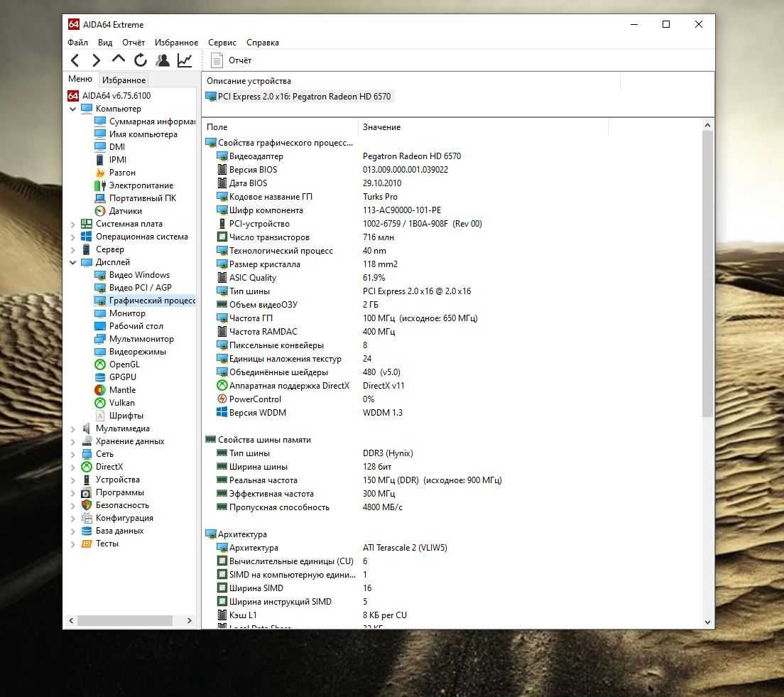Click the Back navigation arrow

75,60
